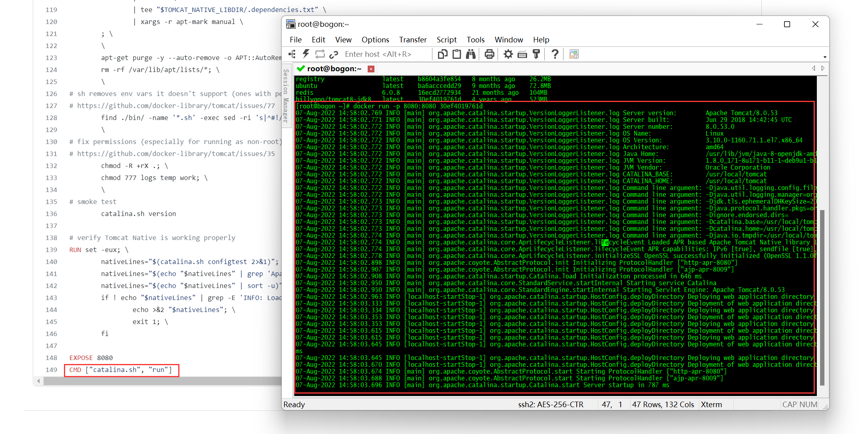Click the Enter host input field
The height and width of the screenshot is (434, 868).
coord(386,54)
